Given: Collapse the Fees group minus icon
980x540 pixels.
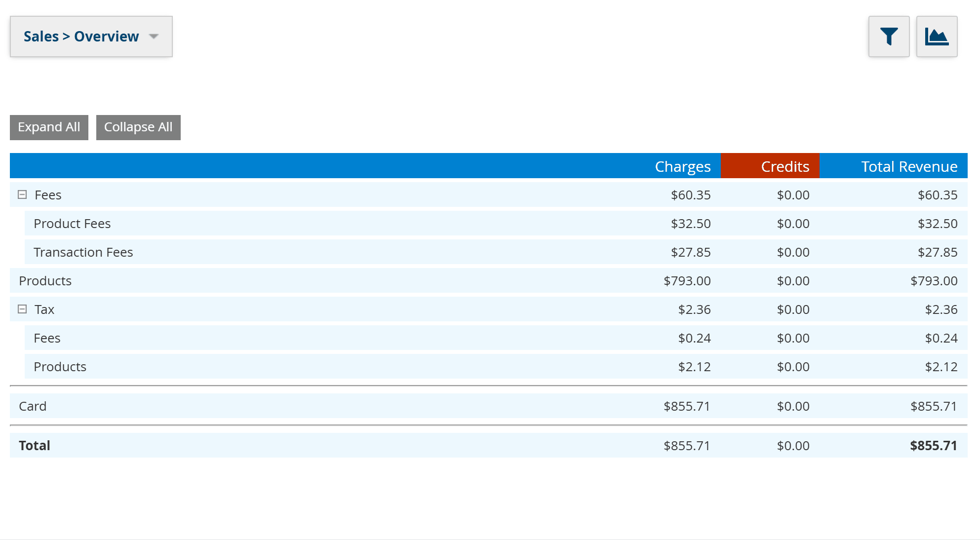Looking at the screenshot, I should [x=22, y=194].
